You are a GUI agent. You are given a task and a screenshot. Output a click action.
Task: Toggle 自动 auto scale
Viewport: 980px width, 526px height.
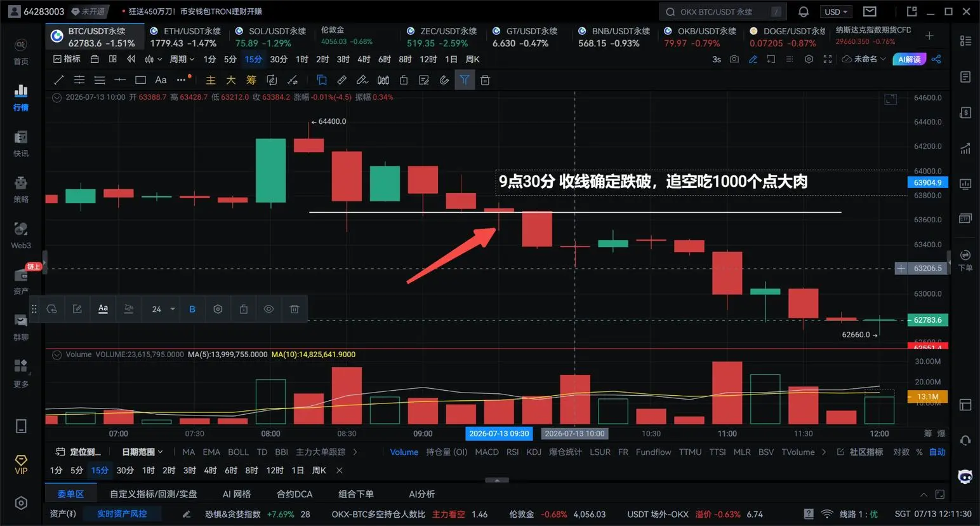(937, 452)
